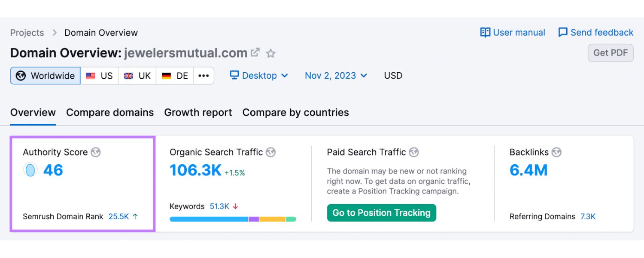Click the Get PDF button
The image size is (644, 258).
coord(610,53)
